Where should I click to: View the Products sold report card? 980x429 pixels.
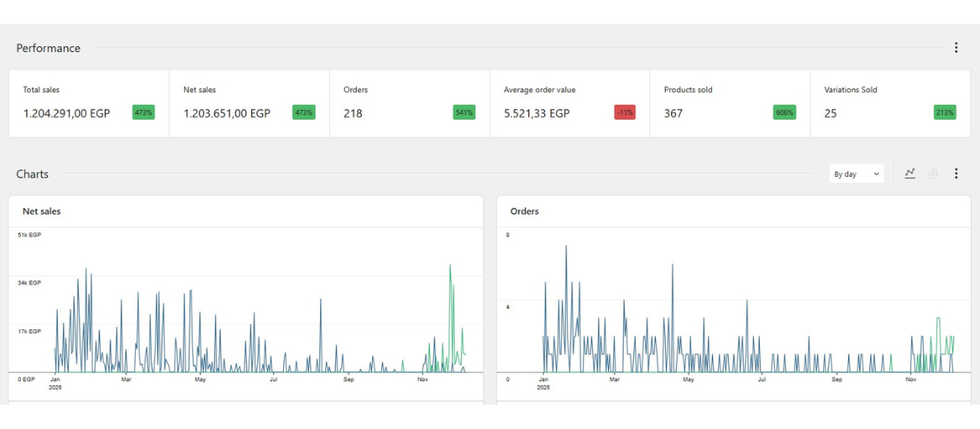(x=729, y=103)
